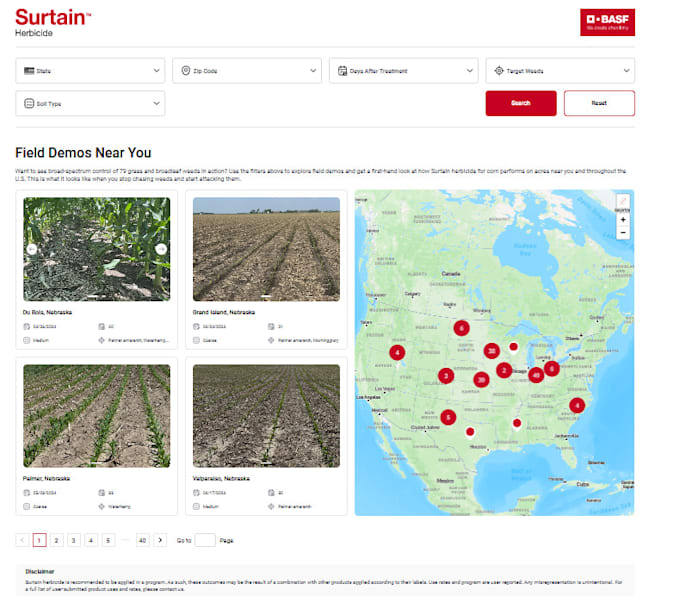Go to page 3 in pagination
Screen dimensions: 680x615
[74, 540]
